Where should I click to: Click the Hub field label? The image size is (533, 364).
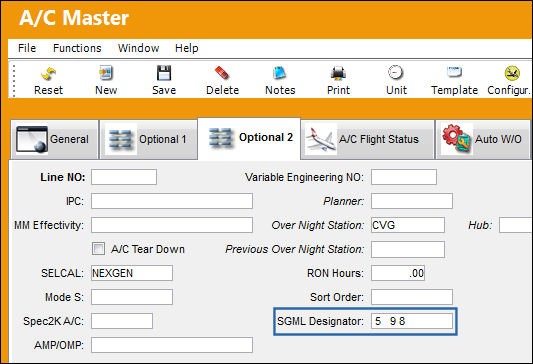point(480,225)
